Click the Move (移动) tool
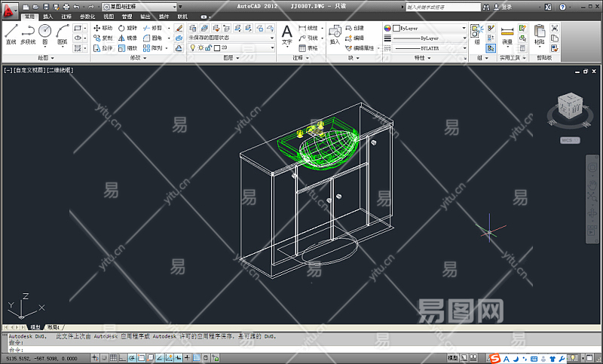This screenshot has height=364, width=603. point(102,28)
